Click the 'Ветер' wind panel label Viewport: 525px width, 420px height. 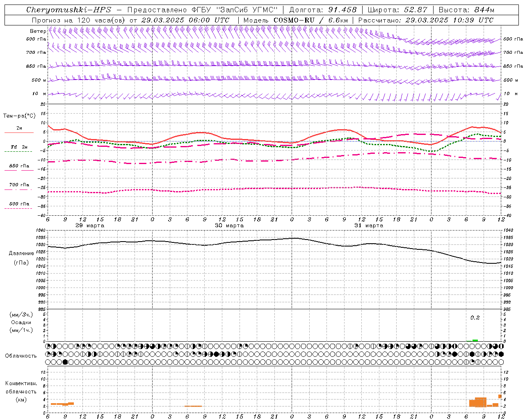click(38, 31)
